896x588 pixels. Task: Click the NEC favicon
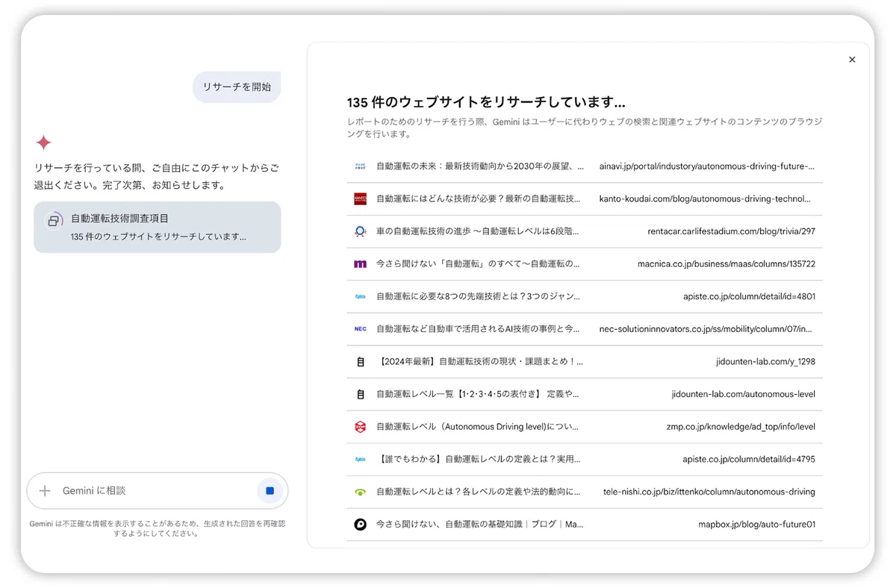[x=360, y=329]
